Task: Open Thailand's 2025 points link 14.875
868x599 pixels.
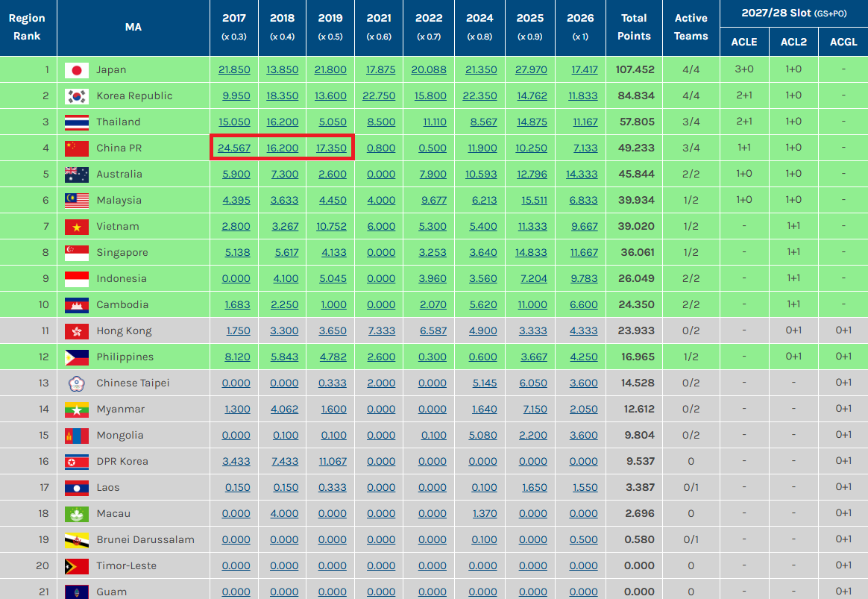Action: click(532, 122)
